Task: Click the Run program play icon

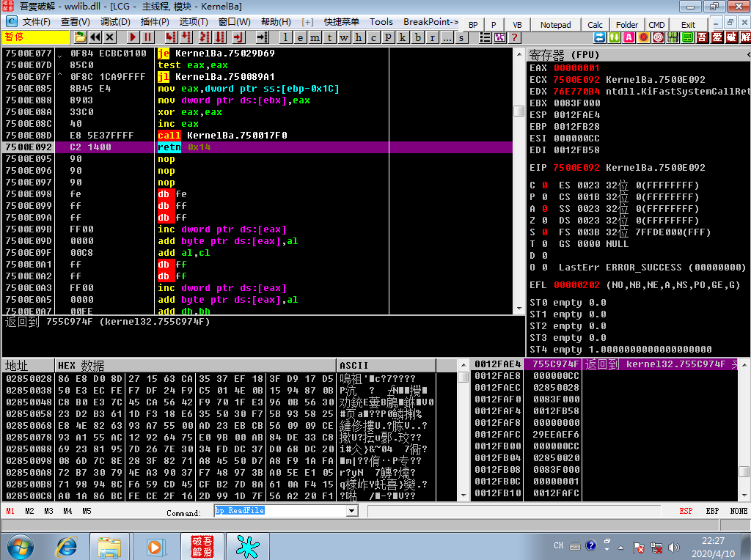Action: coord(133,37)
